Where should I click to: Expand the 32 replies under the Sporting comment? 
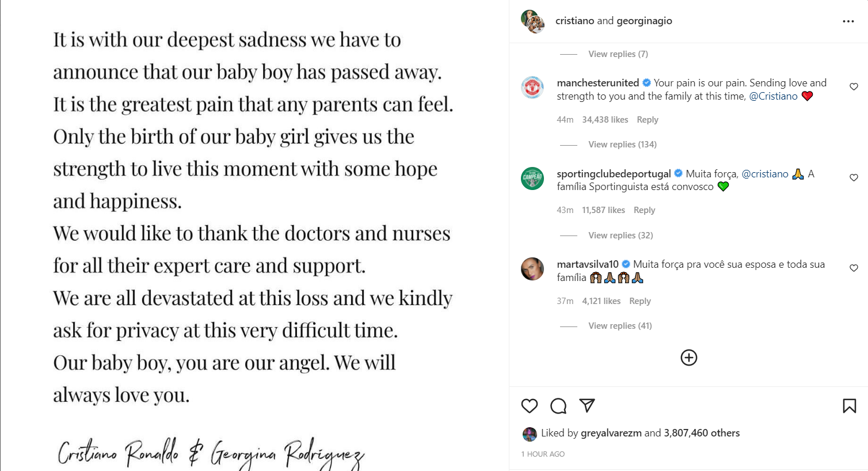(620, 235)
